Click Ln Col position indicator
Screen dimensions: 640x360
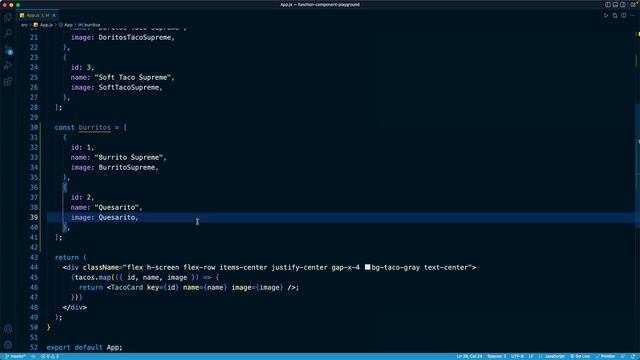[x=469, y=356]
